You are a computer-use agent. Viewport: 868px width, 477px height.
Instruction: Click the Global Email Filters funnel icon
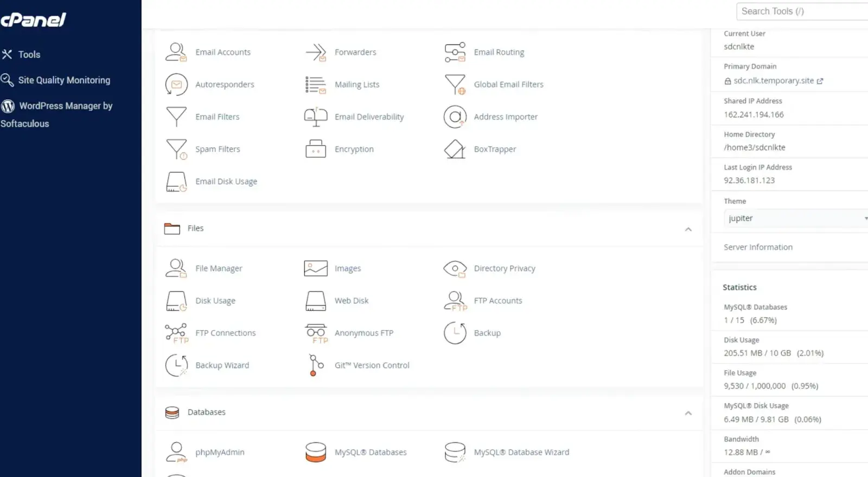tap(455, 85)
